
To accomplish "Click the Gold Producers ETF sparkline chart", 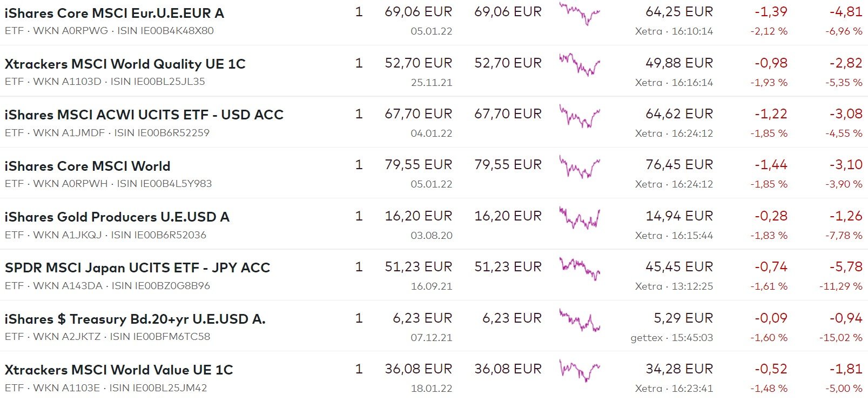I will point(580,218).
